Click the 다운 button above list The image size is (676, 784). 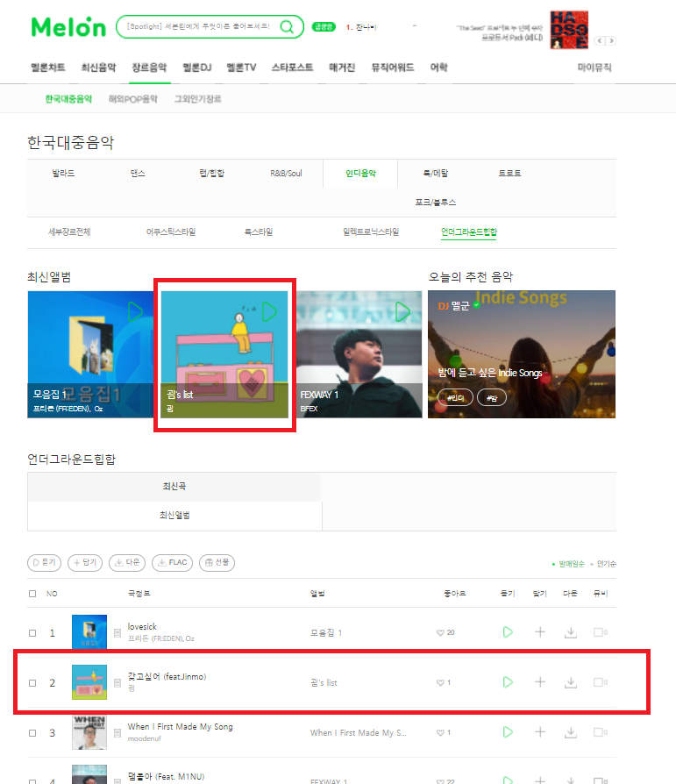[x=127, y=562]
